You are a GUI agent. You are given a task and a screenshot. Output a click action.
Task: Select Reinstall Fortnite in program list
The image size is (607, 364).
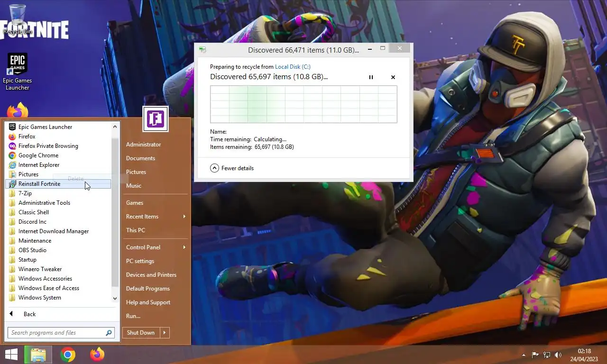coord(58,183)
